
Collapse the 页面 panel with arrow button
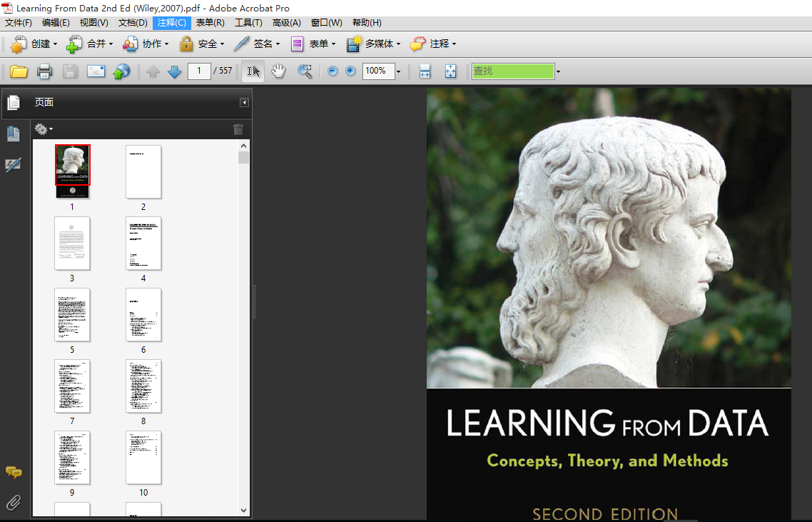(245, 103)
